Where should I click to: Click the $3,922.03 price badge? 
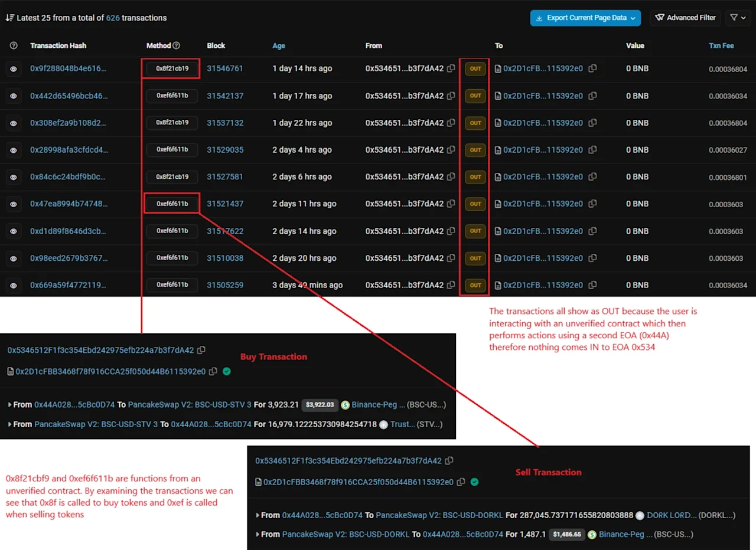pos(320,405)
